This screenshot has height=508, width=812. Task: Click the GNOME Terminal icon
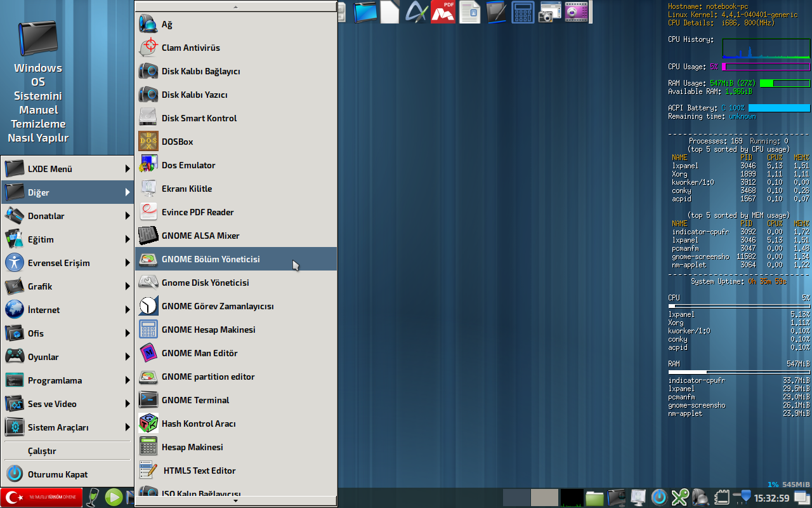[148, 400]
